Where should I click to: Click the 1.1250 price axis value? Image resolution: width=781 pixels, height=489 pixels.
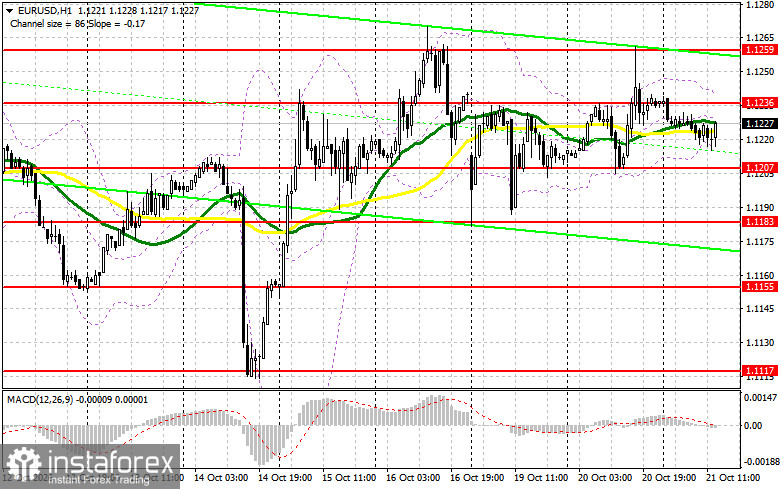point(760,72)
